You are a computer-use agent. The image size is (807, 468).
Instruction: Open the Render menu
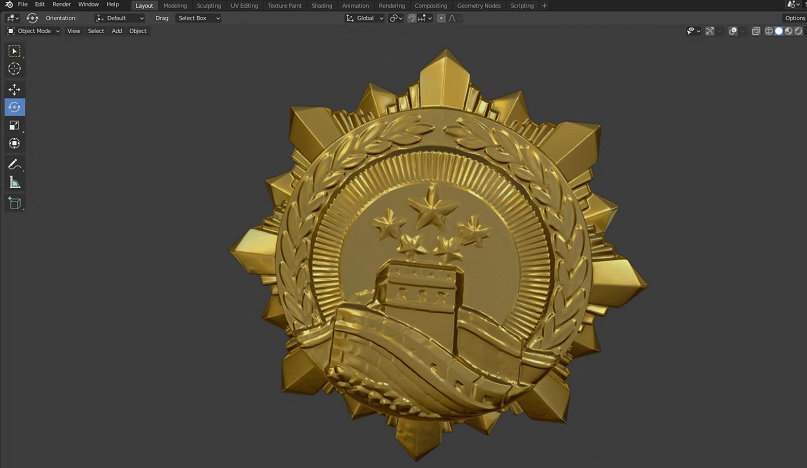61,5
